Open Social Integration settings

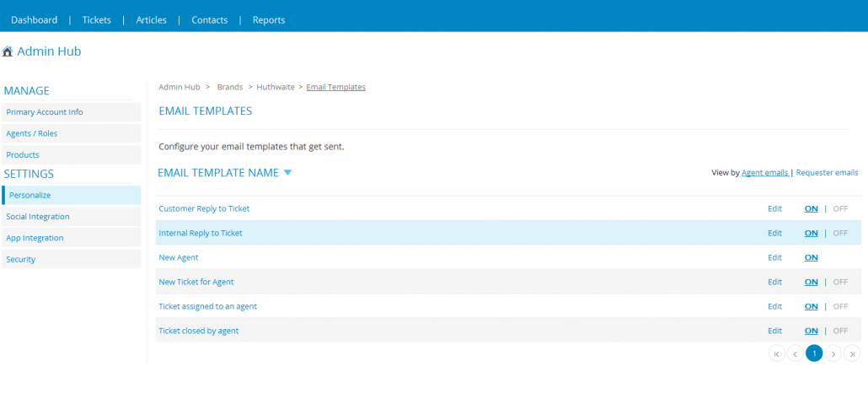72,217
